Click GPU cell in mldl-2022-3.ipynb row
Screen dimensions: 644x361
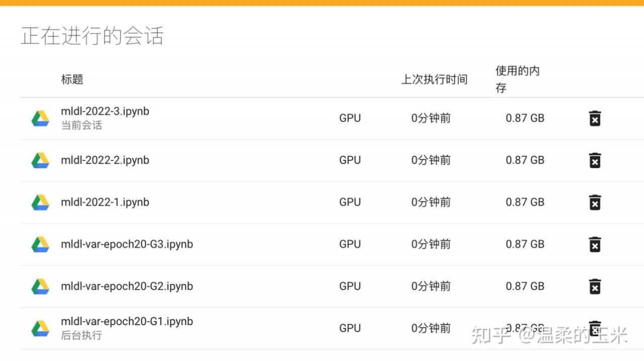tap(350, 118)
